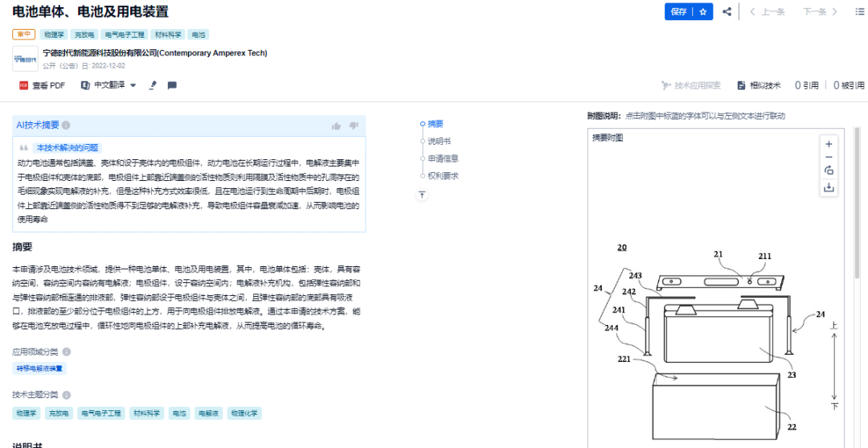Open the list view icon at top right
868x448 pixels.
coord(859,11)
